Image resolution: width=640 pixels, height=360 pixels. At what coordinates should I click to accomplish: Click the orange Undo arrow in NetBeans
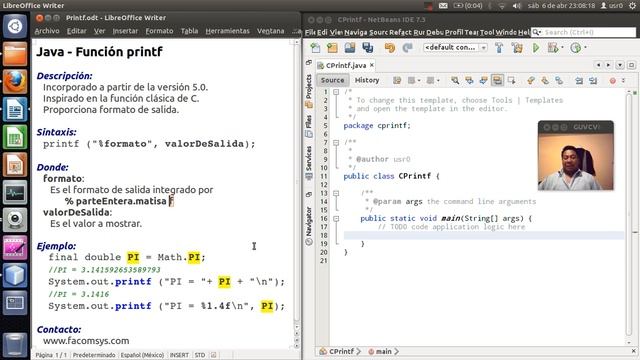(390, 48)
